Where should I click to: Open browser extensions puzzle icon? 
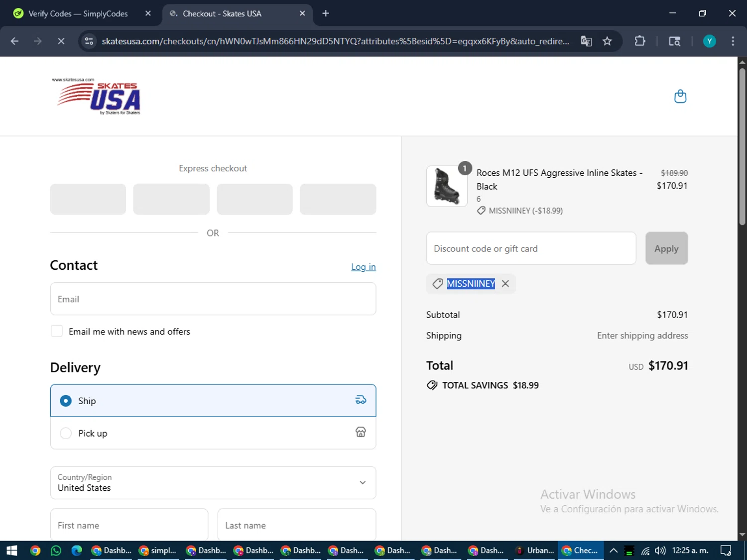640,41
